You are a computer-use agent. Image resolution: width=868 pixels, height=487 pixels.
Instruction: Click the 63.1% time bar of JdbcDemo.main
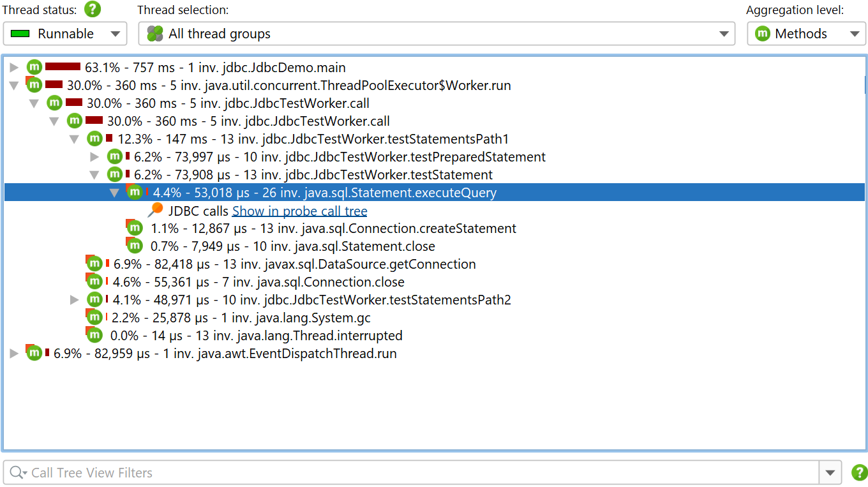coord(63,66)
